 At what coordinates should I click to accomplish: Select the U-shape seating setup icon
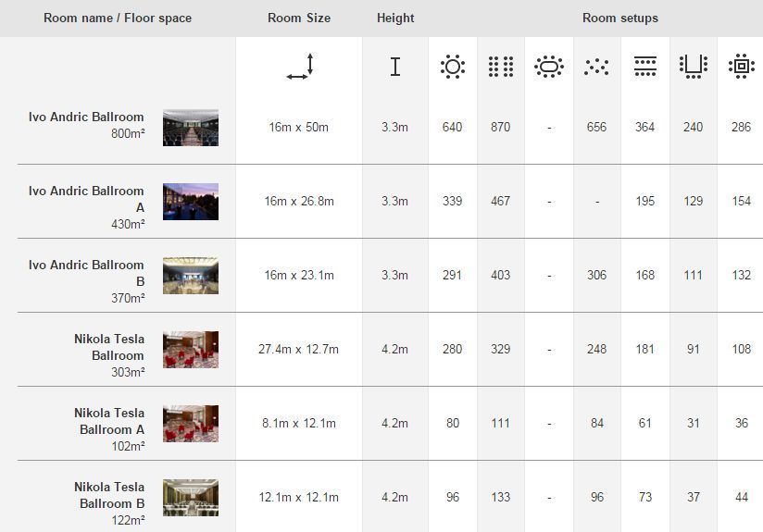tap(694, 67)
